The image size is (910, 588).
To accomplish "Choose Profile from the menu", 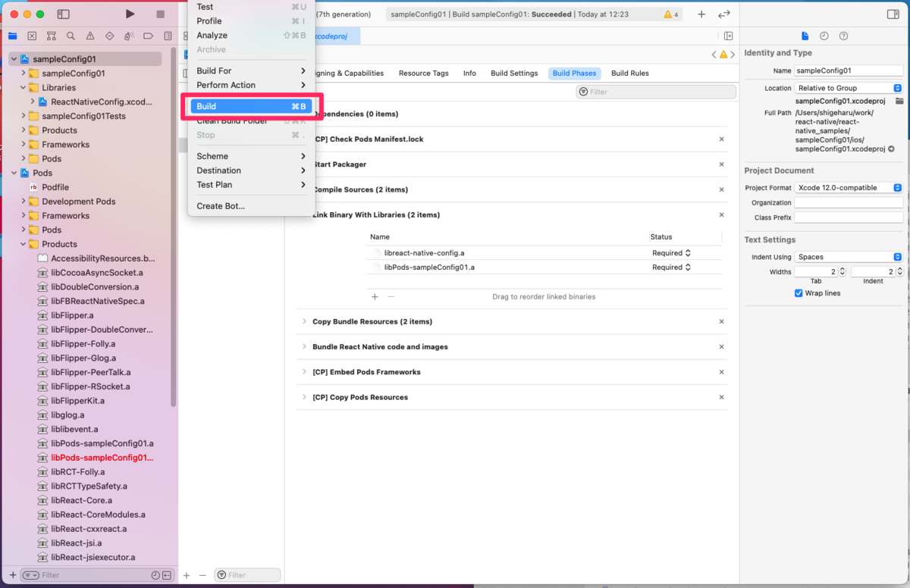I will click(x=251, y=21).
